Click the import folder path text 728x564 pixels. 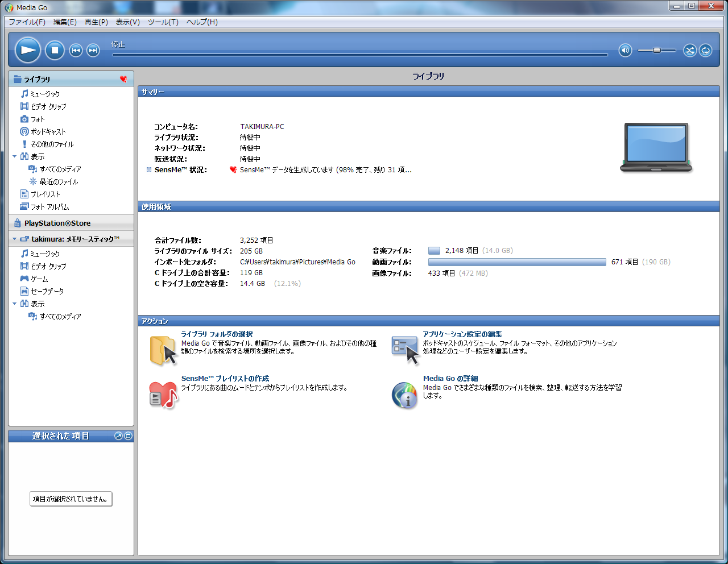tap(297, 262)
